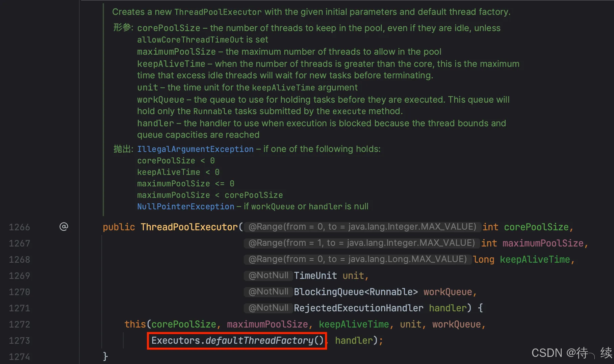
Task: Click the BlockingQueue<Runnable> type name
Action: pyautogui.click(x=356, y=292)
